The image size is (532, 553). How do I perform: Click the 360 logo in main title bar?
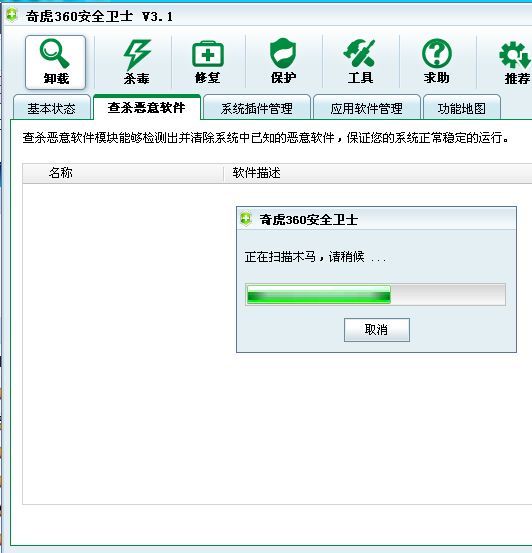click(x=11, y=16)
